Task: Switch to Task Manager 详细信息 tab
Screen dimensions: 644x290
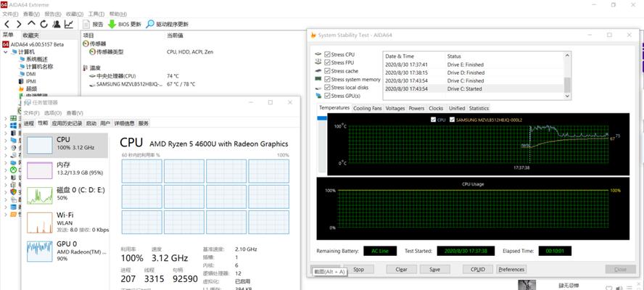Action: pyautogui.click(x=124, y=123)
